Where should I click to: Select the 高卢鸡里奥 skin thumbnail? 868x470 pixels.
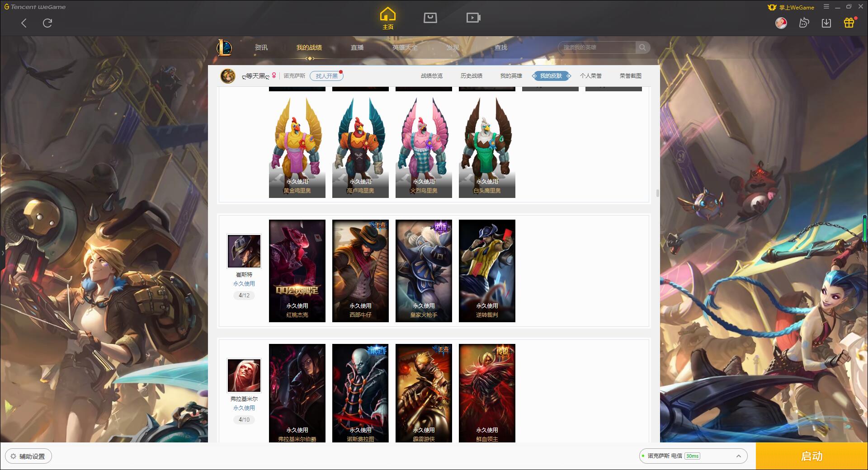(360, 147)
